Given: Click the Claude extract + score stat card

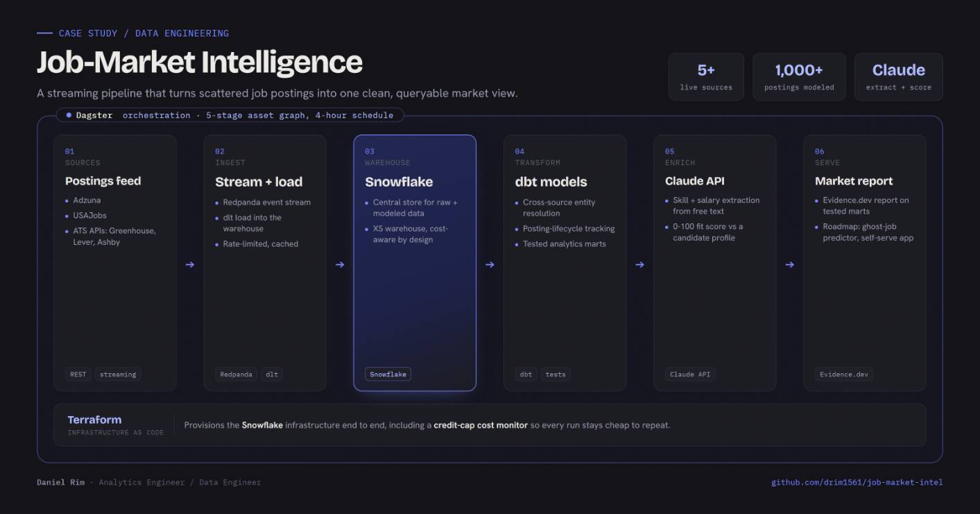Looking at the screenshot, I should pyautogui.click(x=899, y=77).
